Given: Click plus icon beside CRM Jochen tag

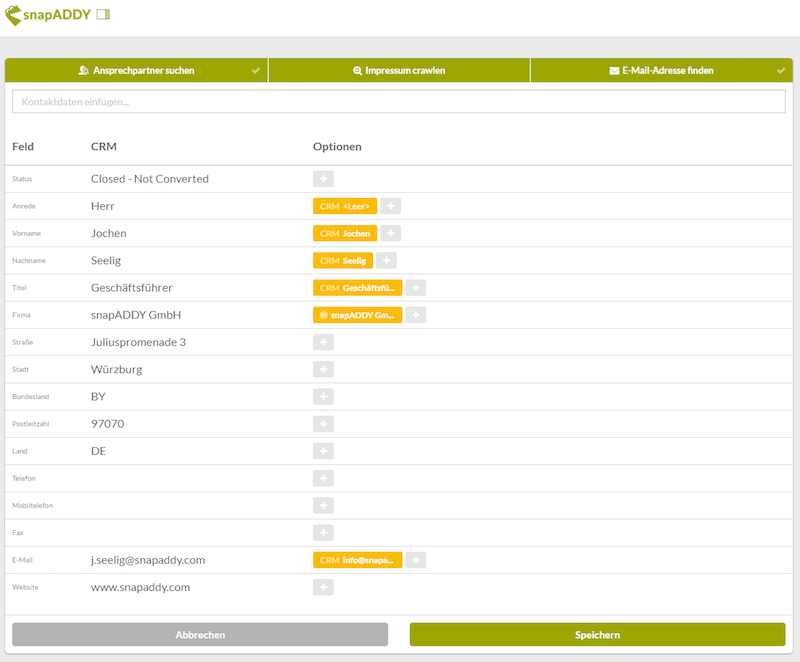Looking at the screenshot, I should coord(391,233).
